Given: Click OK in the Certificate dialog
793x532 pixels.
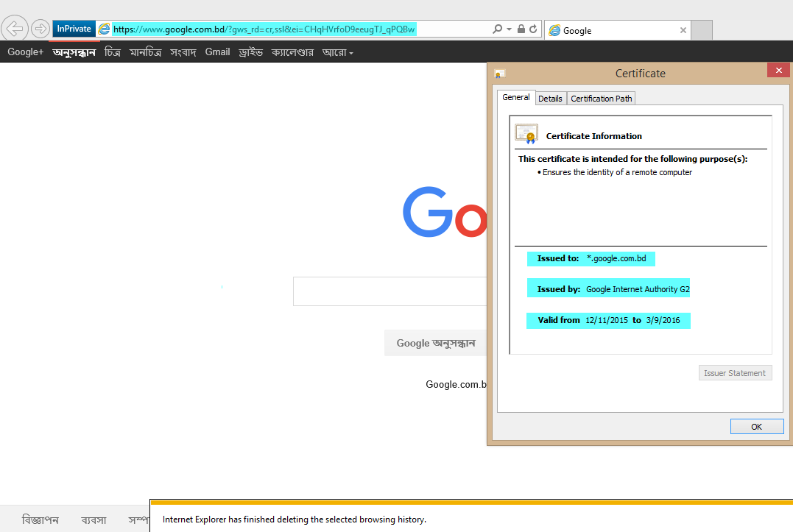Looking at the screenshot, I should [x=757, y=426].
